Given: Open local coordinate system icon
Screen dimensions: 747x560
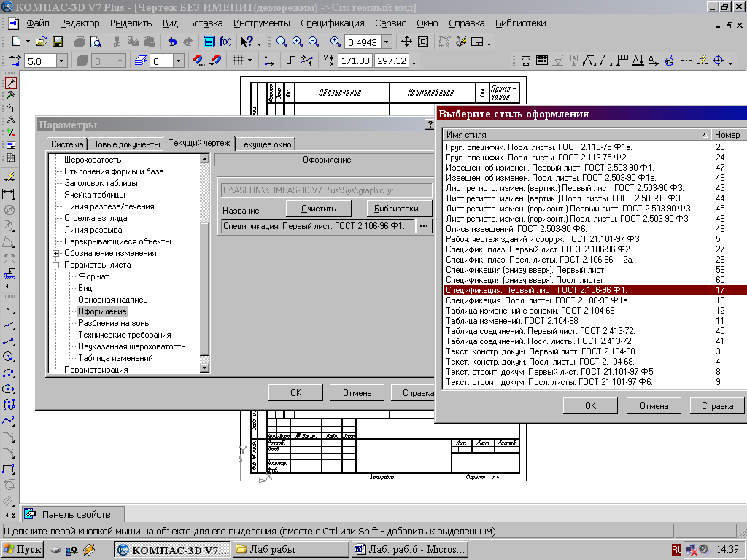Looking at the screenshot, I should pyautogui.click(x=268, y=61).
